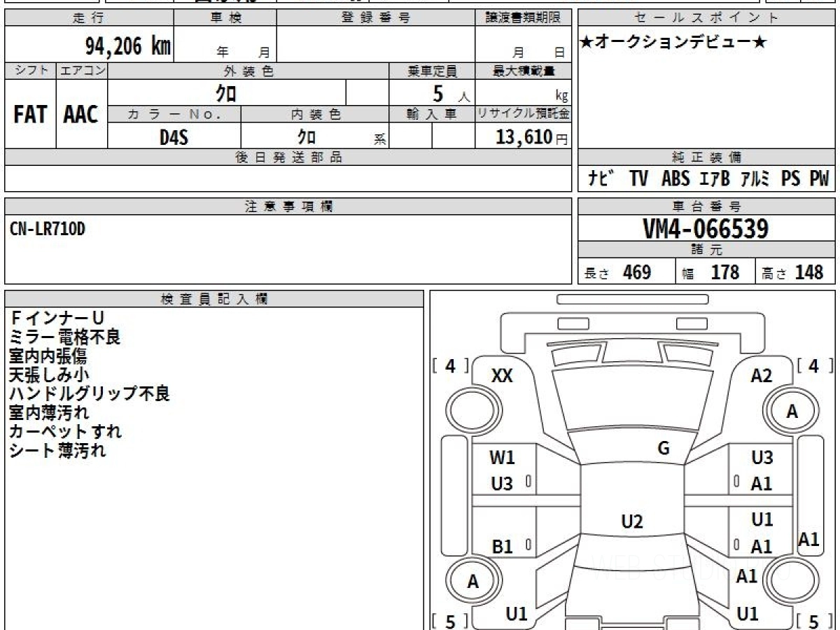Click the 外装色 header cell
840x630 pixels.
tap(248, 71)
